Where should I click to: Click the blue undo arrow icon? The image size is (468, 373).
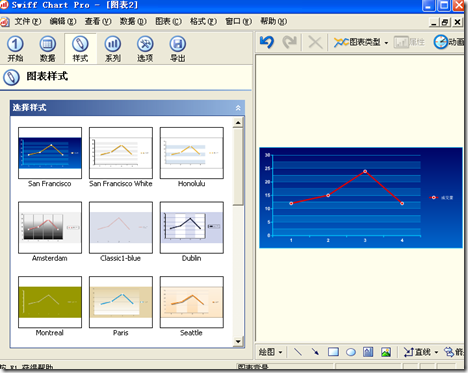point(267,42)
